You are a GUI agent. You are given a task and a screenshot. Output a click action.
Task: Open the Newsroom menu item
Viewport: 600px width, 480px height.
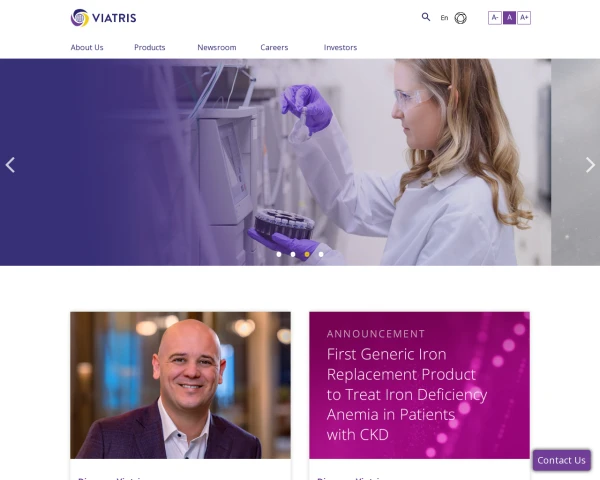pyautogui.click(x=217, y=47)
